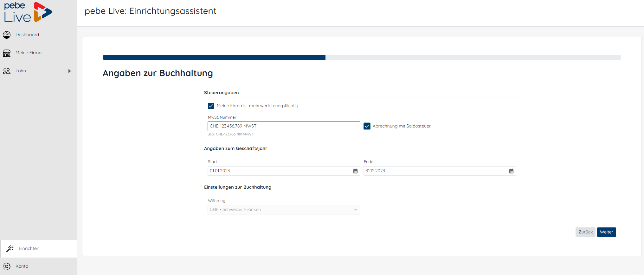Click the setup progress bar
The width and height of the screenshot is (644, 275).
coord(362,57)
